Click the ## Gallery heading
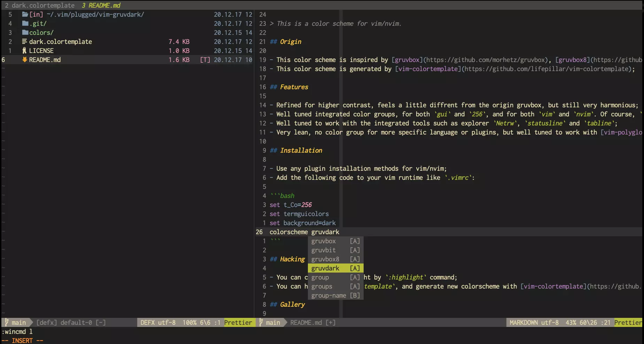644x344 pixels. pos(287,305)
